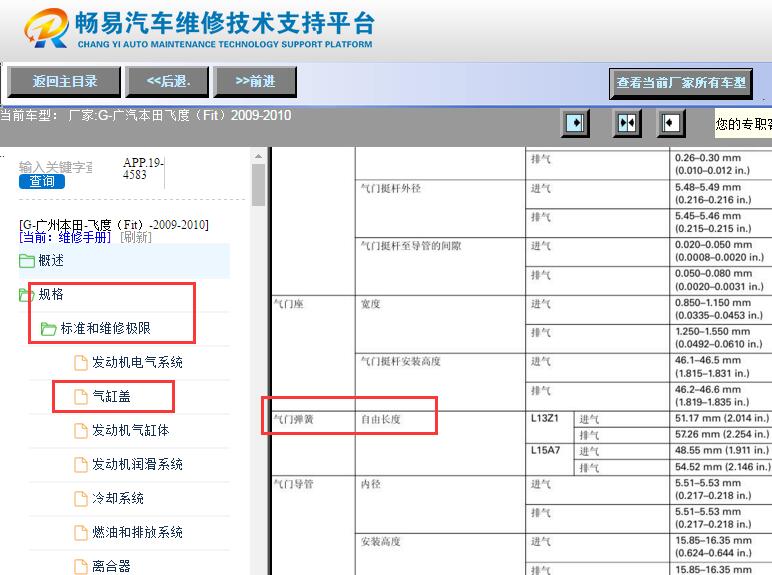This screenshot has width=772, height=575.
Task: Click the current vehicle model text
Action: pos(146,116)
